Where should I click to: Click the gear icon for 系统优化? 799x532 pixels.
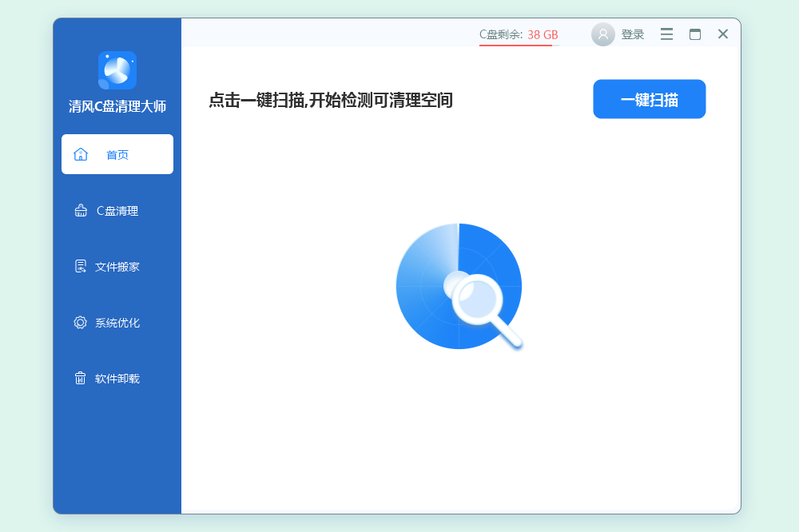point(81,323)
